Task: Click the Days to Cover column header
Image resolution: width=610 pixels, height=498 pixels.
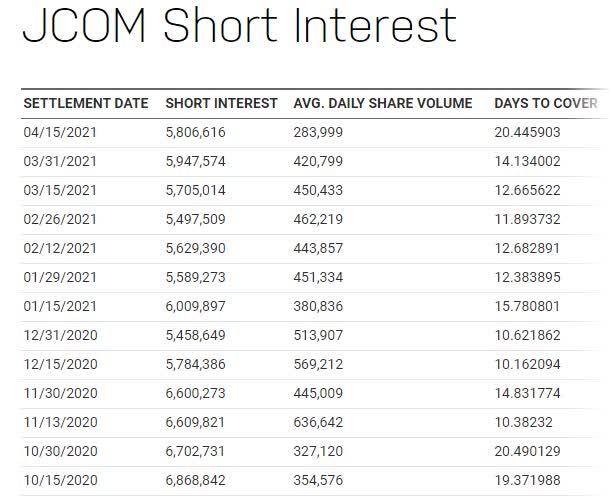Action: click(546, 103)
